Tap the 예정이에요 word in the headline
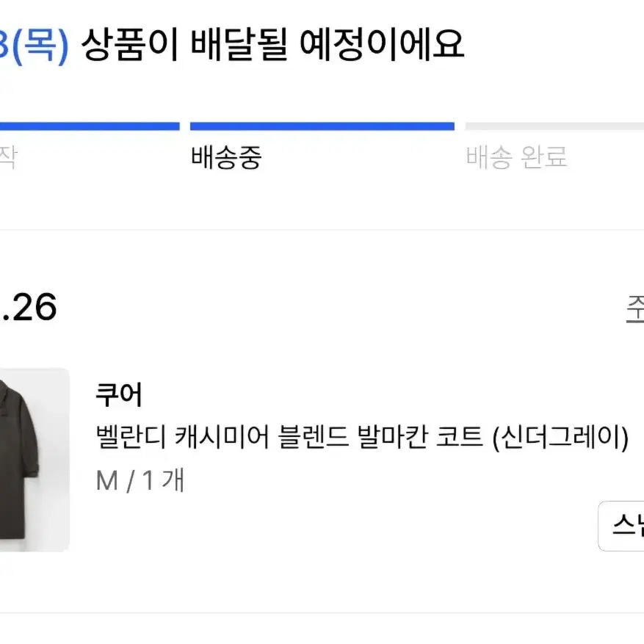The image size is (644, 644). click(383, 44)
